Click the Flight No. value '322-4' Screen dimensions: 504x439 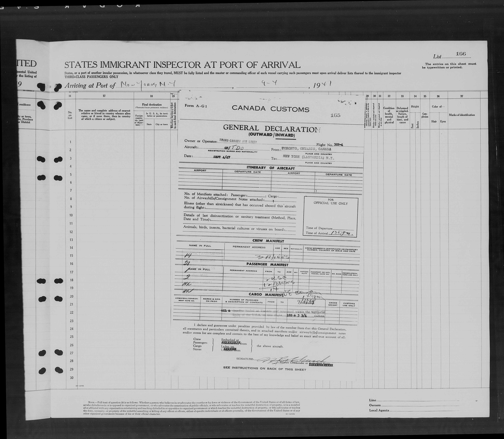pyautogui.click(x=338, y=145)
